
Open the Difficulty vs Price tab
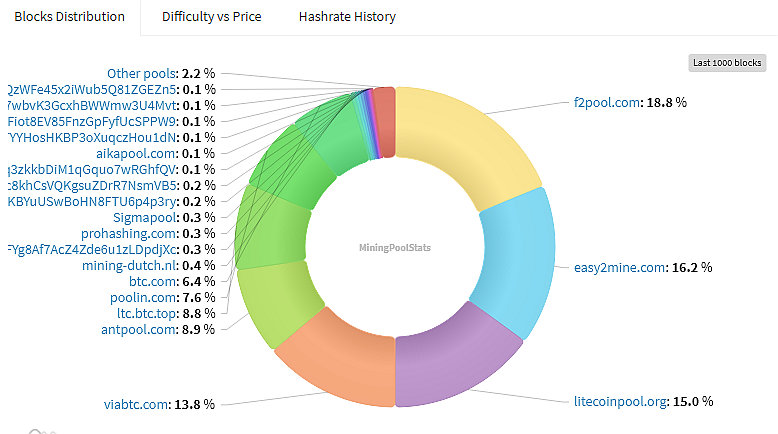click(x=211, y=17)
